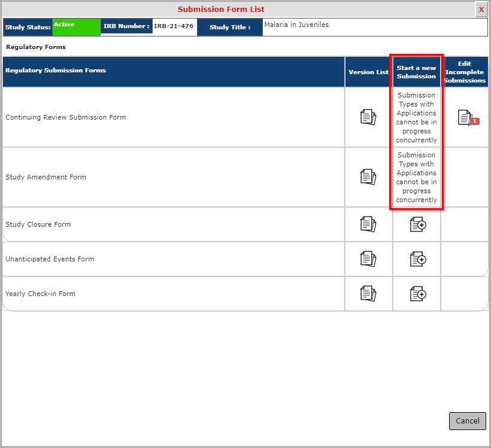
Task: Click concurrent-progress notice in Continuing Review row
Action: [417, 117]
